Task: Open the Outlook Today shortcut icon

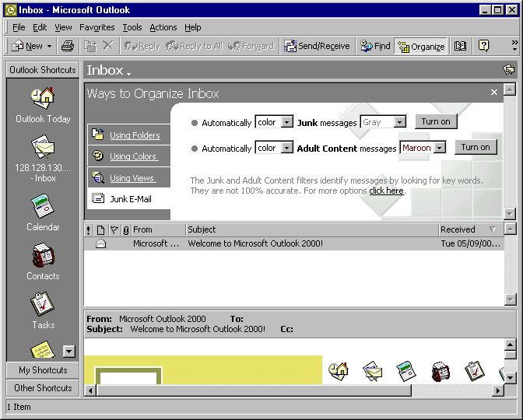Action: pos(43,98)
